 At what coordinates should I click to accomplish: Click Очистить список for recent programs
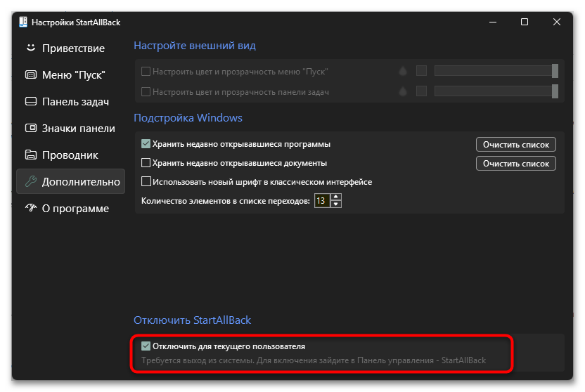click(x=516, y=145)
